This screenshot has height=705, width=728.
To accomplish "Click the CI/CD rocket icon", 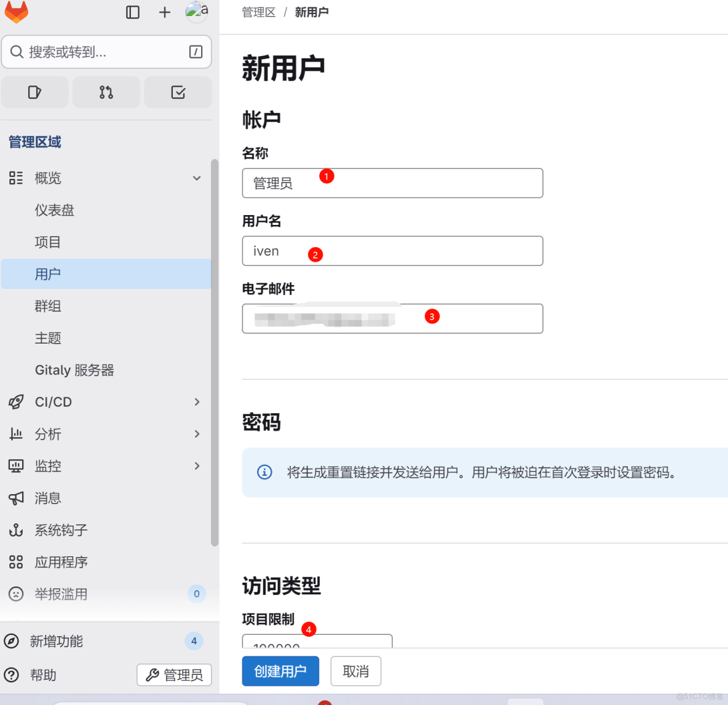I will (x=16, y=402).
